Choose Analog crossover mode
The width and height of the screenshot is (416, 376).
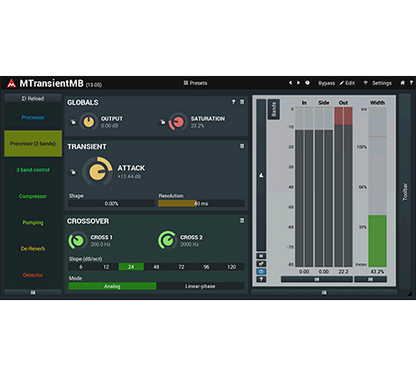point(112,286)
